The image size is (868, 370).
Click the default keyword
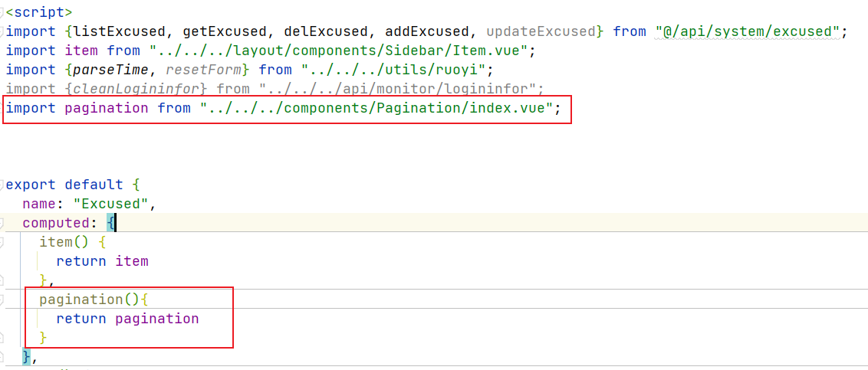tap(94, 184)
